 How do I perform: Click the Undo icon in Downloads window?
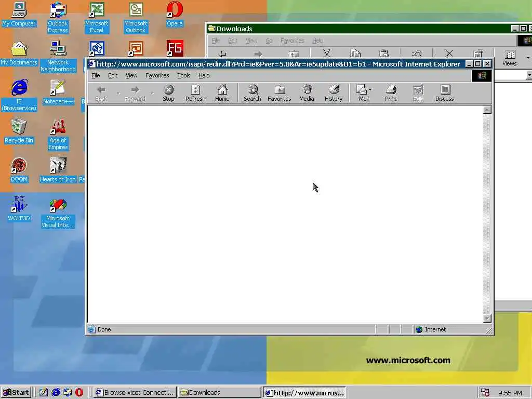point(417,54)
